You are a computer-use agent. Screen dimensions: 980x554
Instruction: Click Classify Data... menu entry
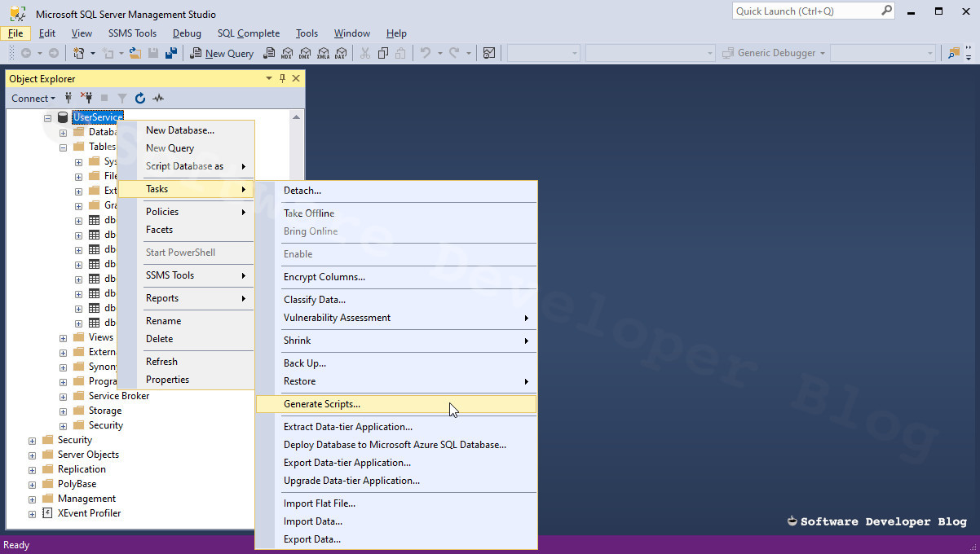coord(396,300)
